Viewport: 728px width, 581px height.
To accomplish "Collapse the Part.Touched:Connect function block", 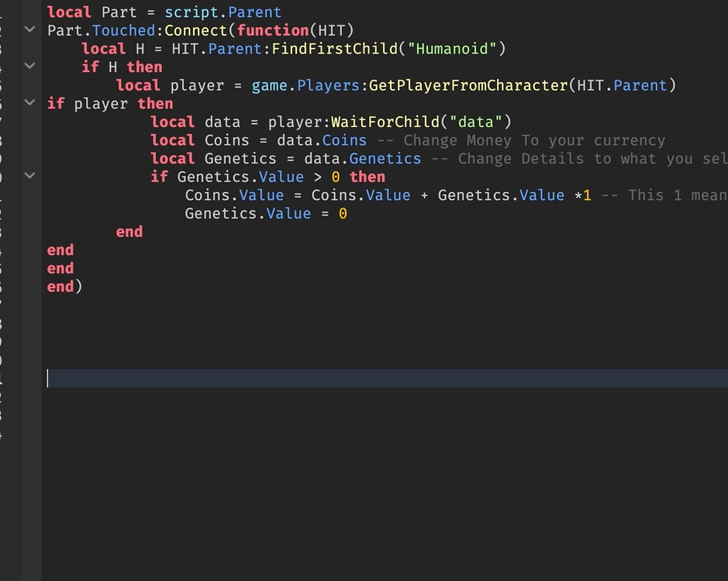I will click(x=29, y=29).
